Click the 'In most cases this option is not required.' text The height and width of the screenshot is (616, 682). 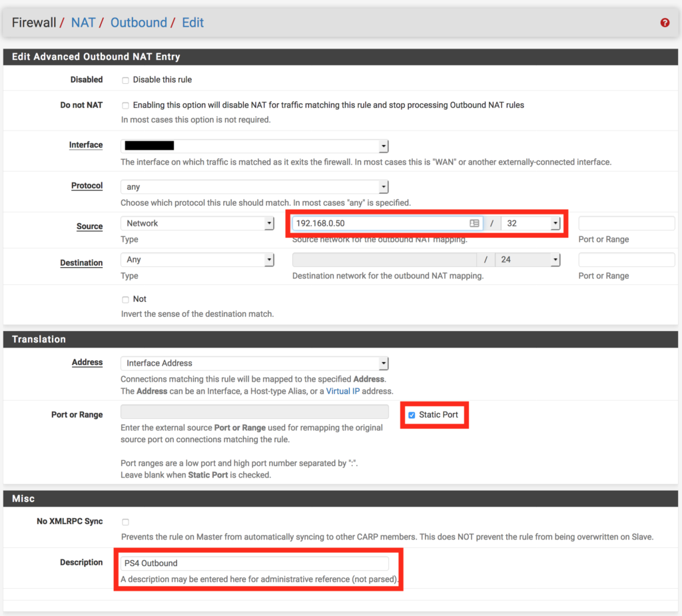coord(196,120)
